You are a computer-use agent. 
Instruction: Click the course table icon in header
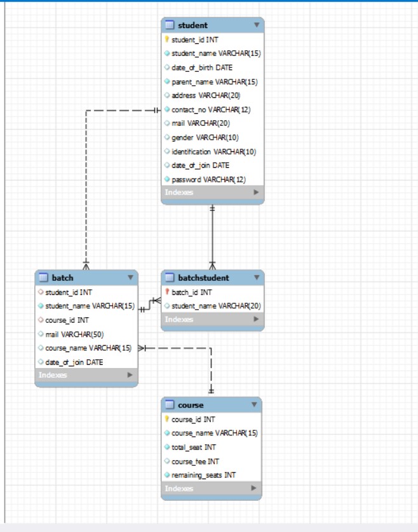coord(170,404)
